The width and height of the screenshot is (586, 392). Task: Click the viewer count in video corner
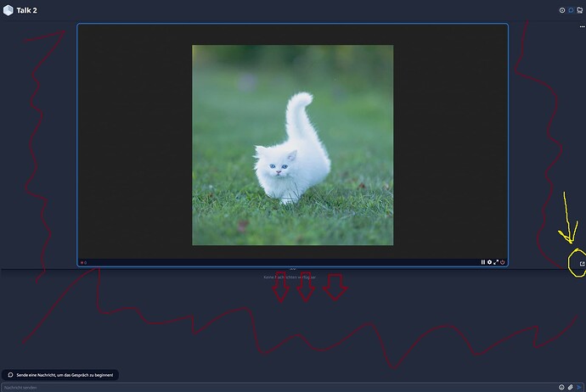coord(83,262)
